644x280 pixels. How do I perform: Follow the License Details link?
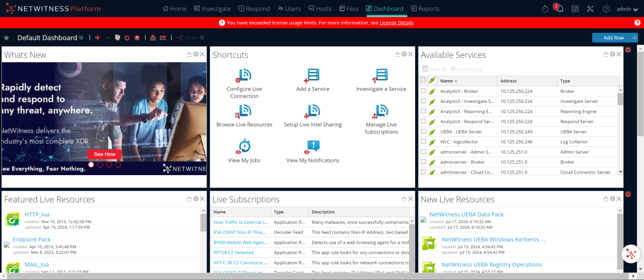tap(396, 23)
